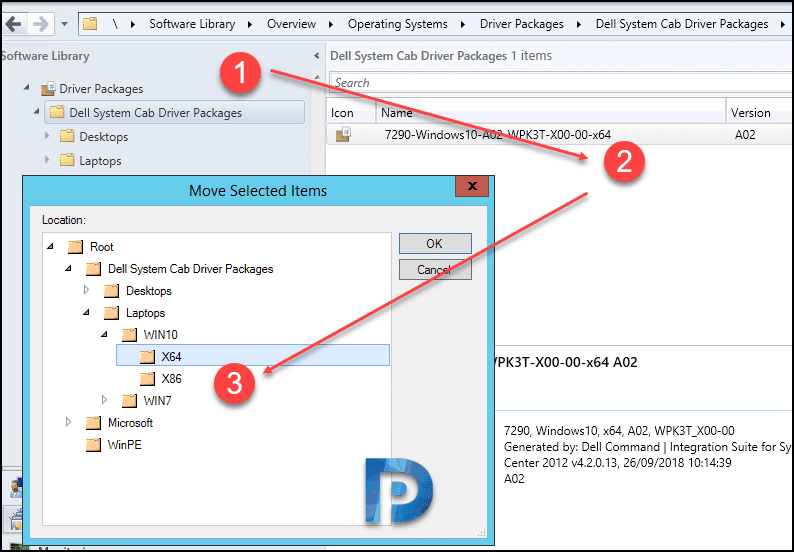Select X64 folder in dialog tree
Image resolution: width=794 pixels, height=552 pixels.
click(171, 357)
